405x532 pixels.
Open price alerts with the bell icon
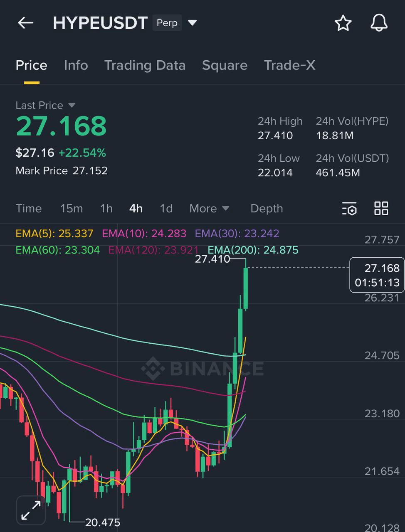click(x=379, y=23)
